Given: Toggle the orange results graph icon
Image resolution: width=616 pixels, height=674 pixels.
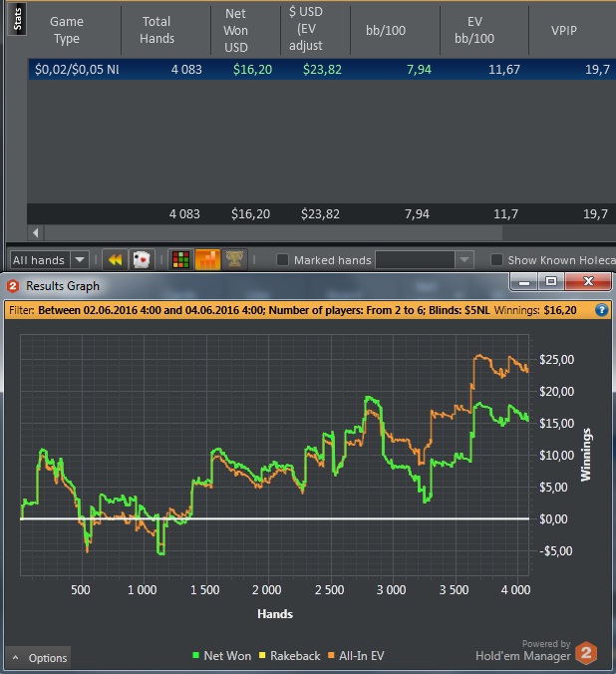Looking at the screenshot, I should click(x=207, y=260).
